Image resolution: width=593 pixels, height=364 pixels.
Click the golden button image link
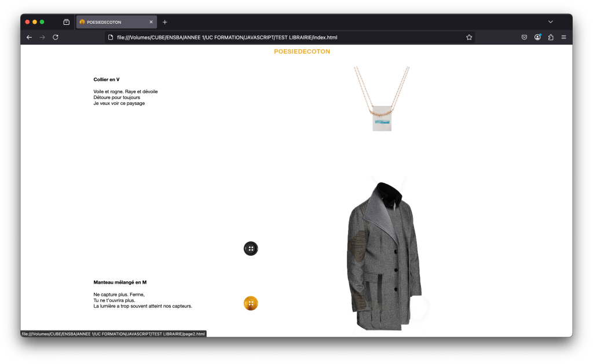251,303
